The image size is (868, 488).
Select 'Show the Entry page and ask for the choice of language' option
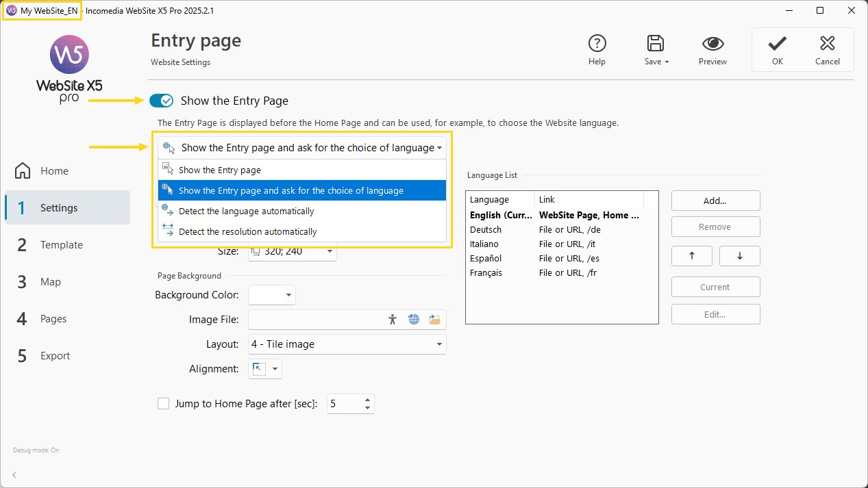click(302, 190)
